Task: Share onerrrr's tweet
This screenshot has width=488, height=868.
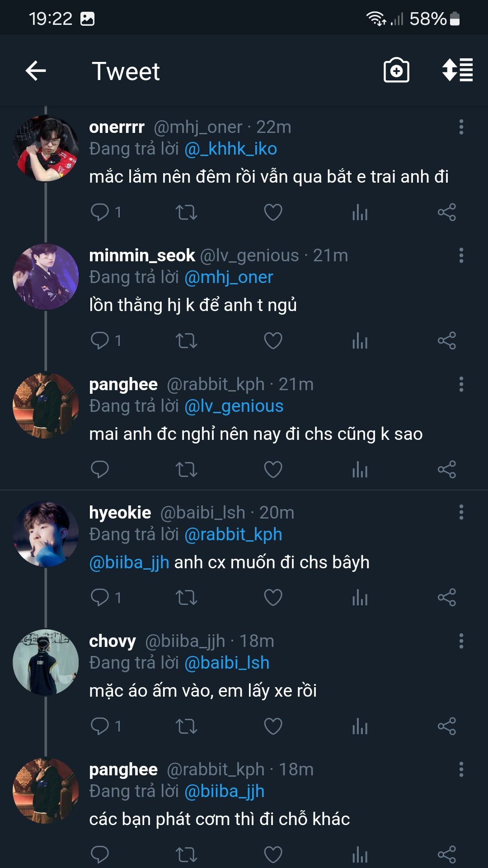Action: pos(446,212)
